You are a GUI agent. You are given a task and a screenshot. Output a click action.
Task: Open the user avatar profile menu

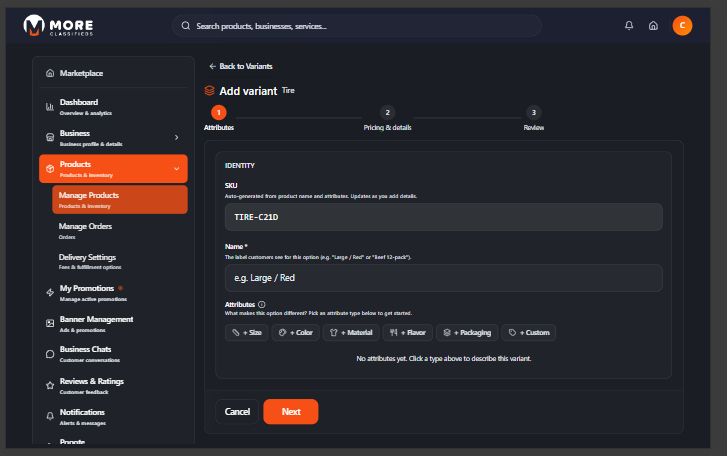point(682,26)
